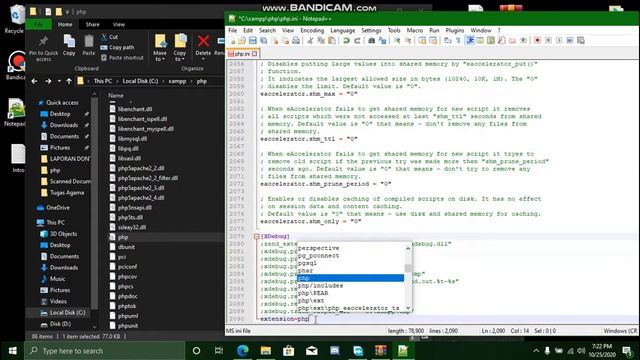Open Task View from the taskbar
This screenshot has height=360, width=640.
[x=219, y=351]
